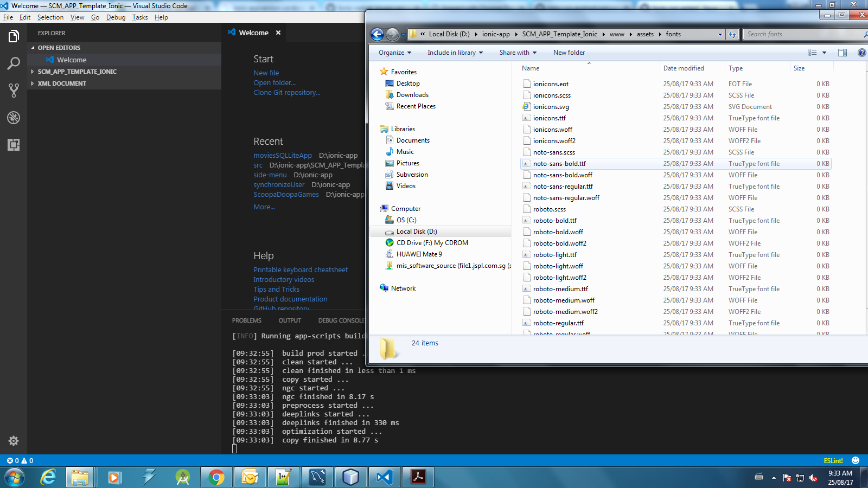Click the Help question mark in file explorer
The height and width of the screenshot is (488, 868).
(x=861, y=53)
